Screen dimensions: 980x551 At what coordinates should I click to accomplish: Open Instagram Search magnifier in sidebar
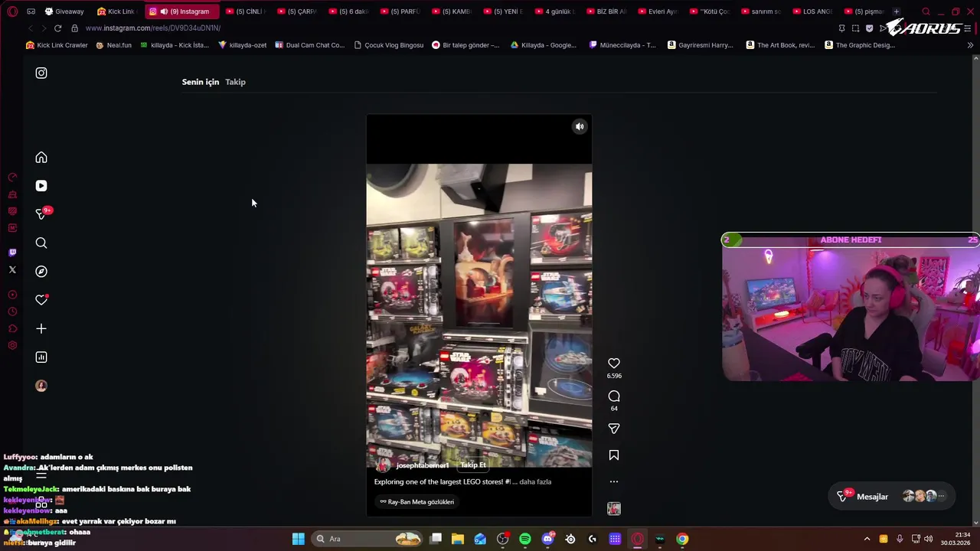41,243
